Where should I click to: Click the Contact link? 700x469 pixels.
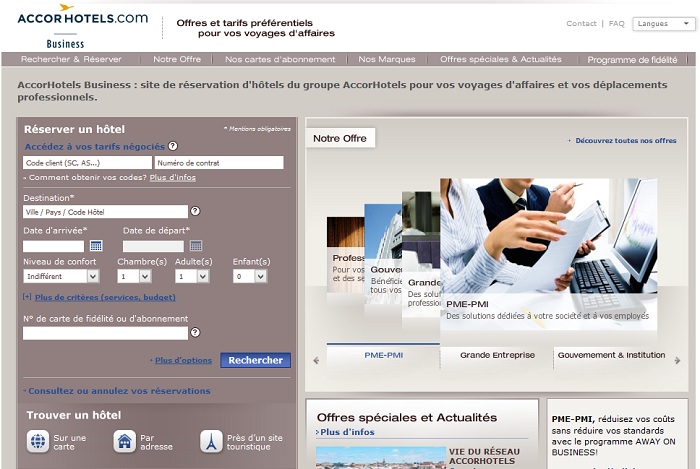[x=581, y=24]
